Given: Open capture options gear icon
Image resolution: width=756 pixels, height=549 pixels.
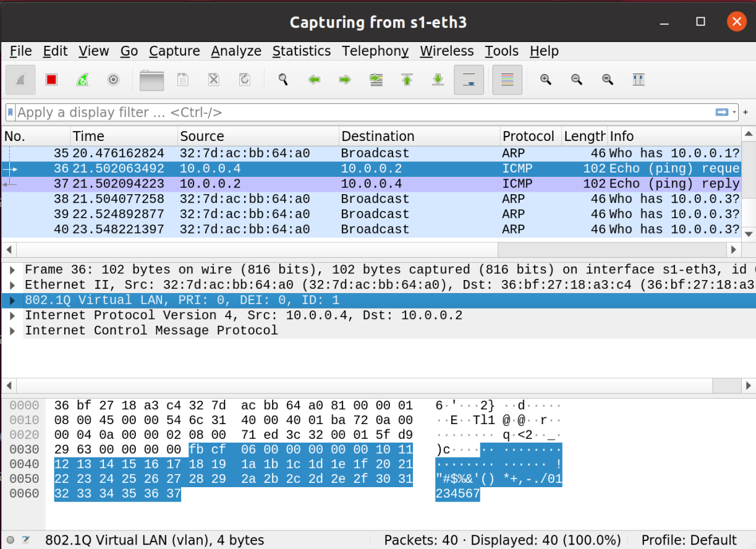Looking at the screenshot, I should click(x=113, y=80).
